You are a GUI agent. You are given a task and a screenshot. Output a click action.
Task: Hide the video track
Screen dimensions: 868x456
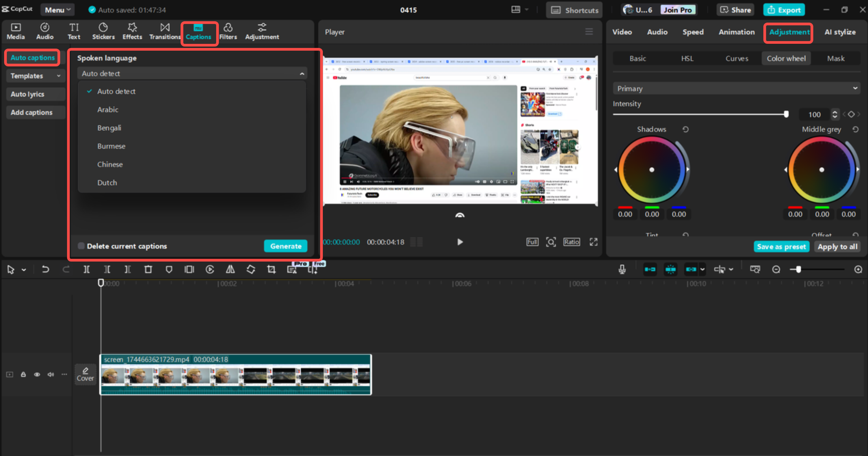coord(37,374)
